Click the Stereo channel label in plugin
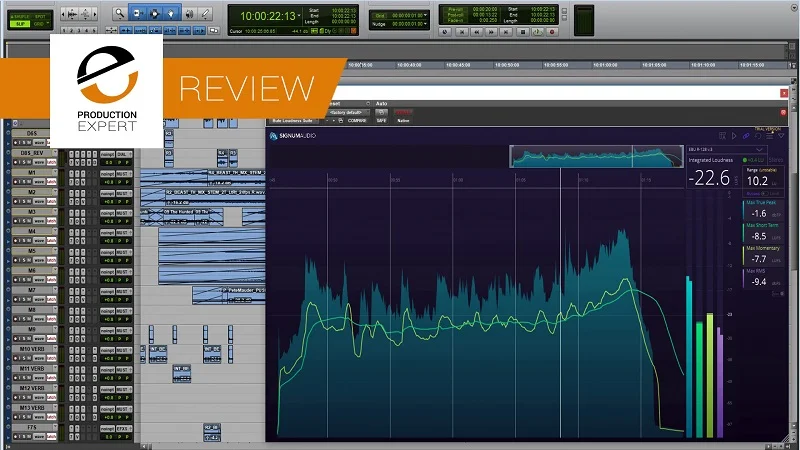Image resolution: width=800 pixels, height=450 pixels. coord(776,160)
